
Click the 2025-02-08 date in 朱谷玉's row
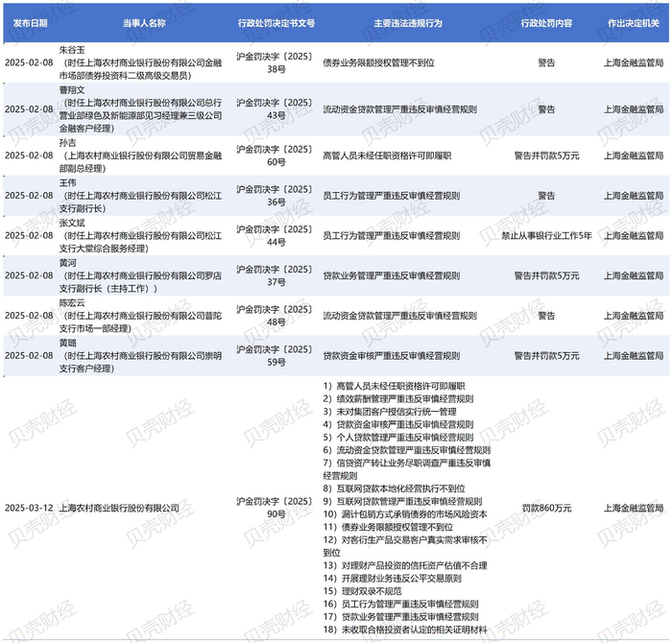29,63
